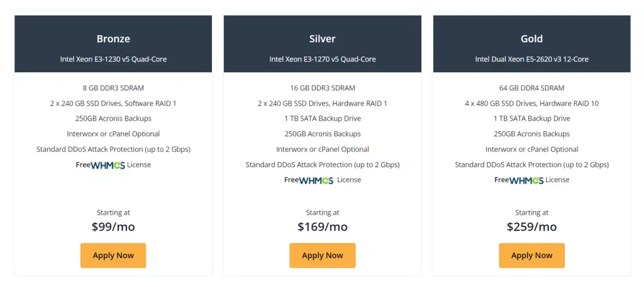Click 250GB Acronis Backups in Silver card

coord(323,134)
